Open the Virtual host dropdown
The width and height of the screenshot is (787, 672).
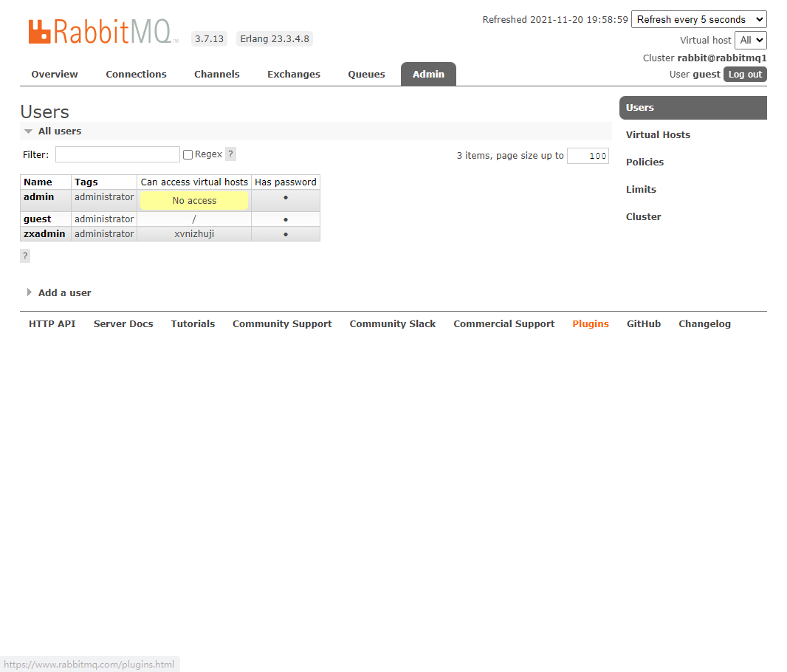750,41
